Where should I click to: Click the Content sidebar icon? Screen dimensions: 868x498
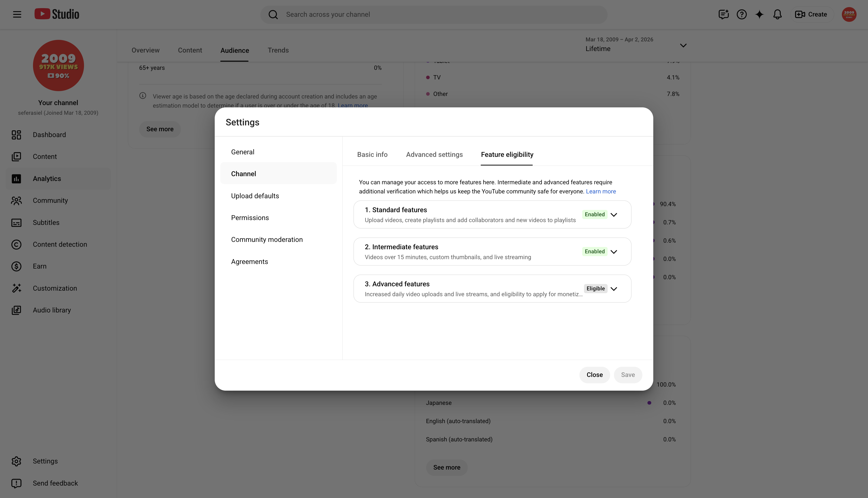[16, 157]
